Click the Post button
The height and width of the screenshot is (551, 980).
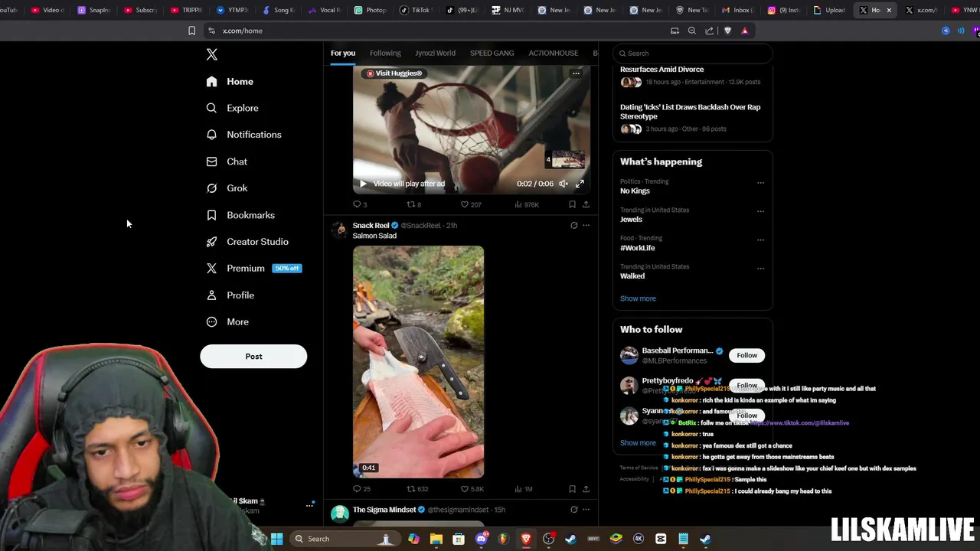tap(253, 357)
